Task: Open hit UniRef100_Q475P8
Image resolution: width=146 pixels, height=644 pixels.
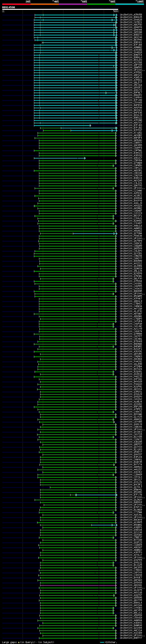Action: 131,241
